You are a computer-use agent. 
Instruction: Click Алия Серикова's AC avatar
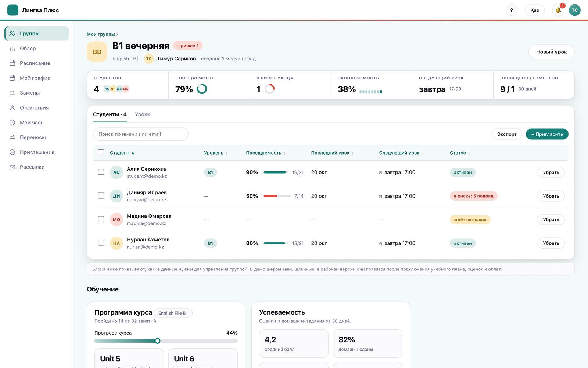(x=116, y=172)
